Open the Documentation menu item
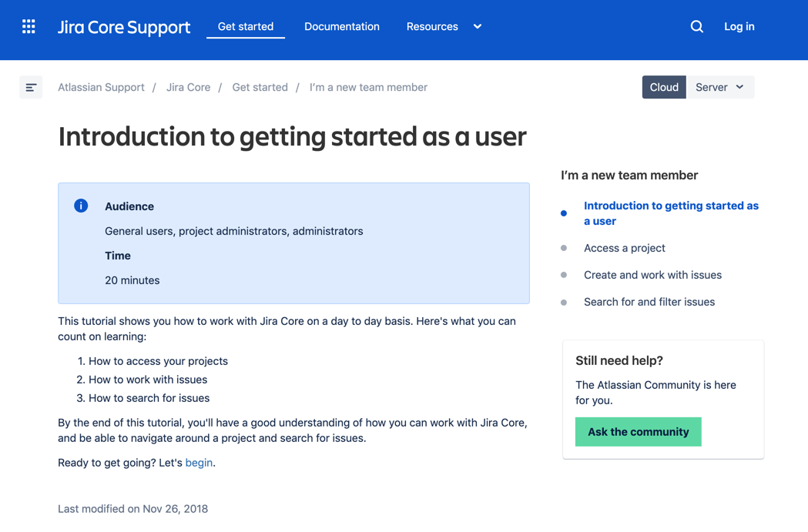808x532 pixels. 342,26
